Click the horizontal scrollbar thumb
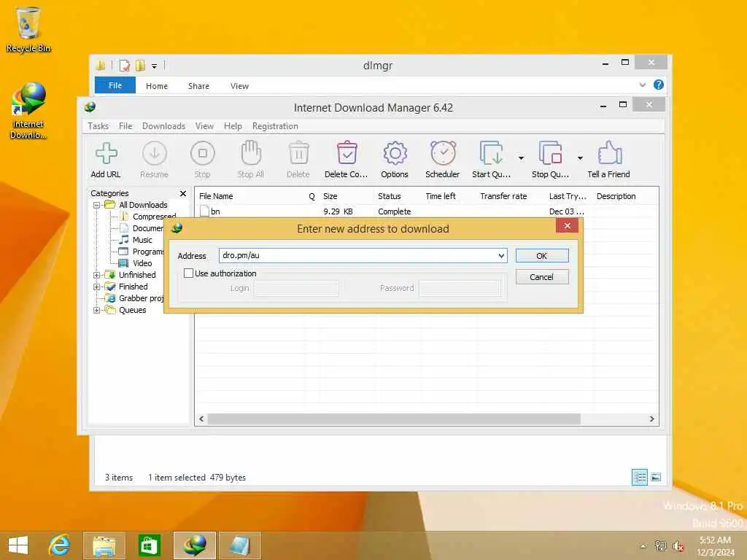 pos(394,419)
